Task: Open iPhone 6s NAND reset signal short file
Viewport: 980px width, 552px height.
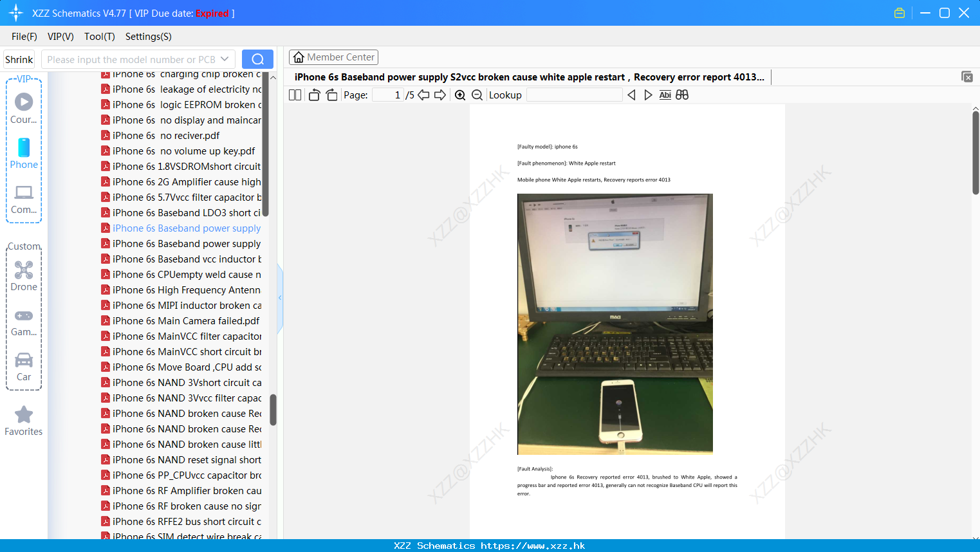Action: 181,460
